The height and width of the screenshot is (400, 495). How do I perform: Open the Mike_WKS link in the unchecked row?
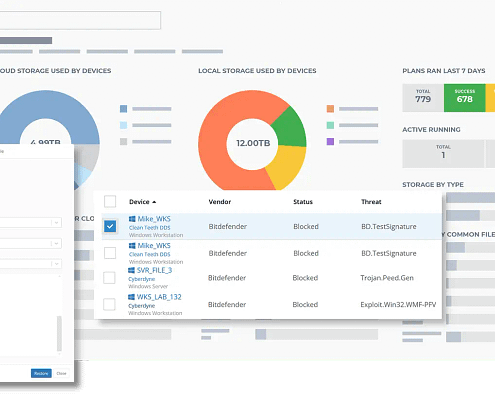pyautogui.click(x=154, y=245)
